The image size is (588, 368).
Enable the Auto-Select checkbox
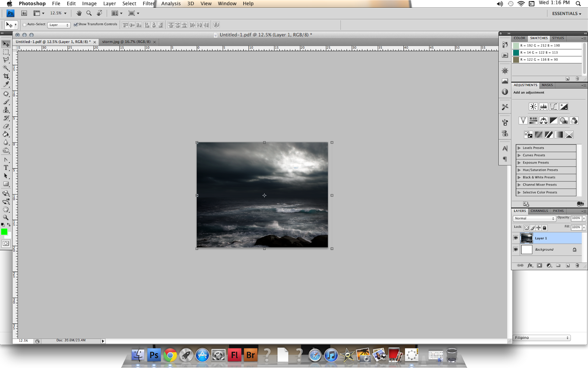tap(25, 25)
